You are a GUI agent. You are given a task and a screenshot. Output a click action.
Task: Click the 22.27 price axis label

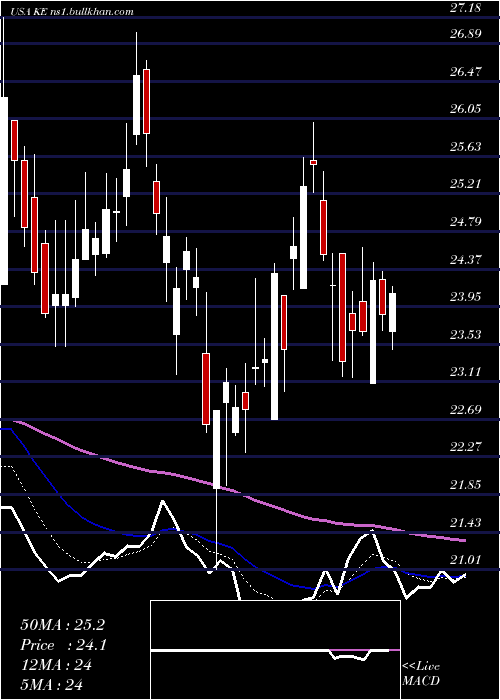[x=466, y=447]
